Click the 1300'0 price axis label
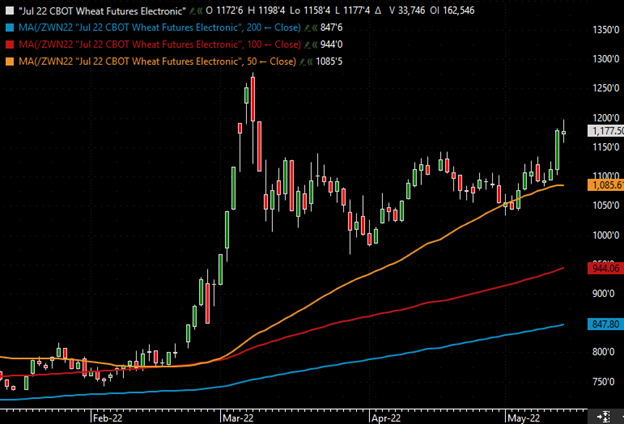 click(x=606, y=59)
